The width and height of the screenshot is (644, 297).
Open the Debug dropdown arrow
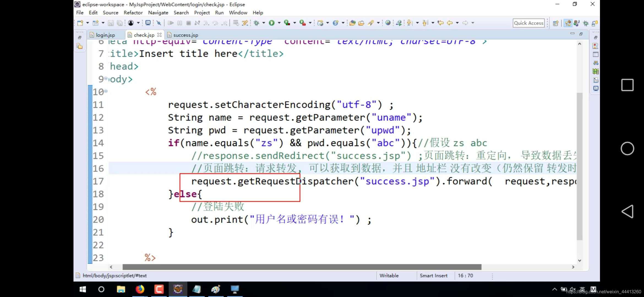[264, 23]
